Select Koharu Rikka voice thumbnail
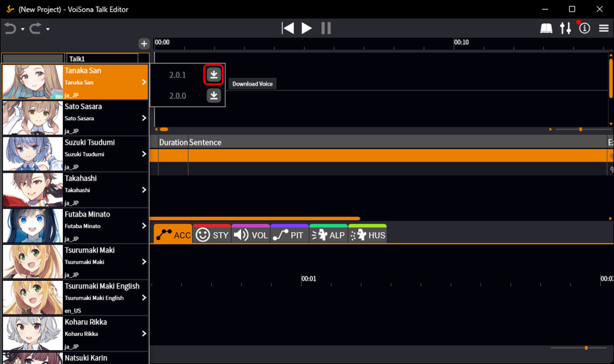Screen dimensions: 614x364 [33, 334]
